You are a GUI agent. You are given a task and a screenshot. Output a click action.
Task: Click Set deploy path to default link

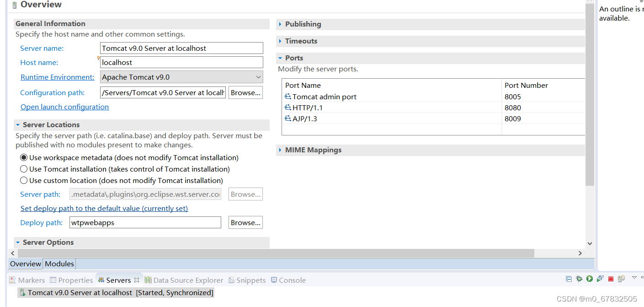point(104,209)
